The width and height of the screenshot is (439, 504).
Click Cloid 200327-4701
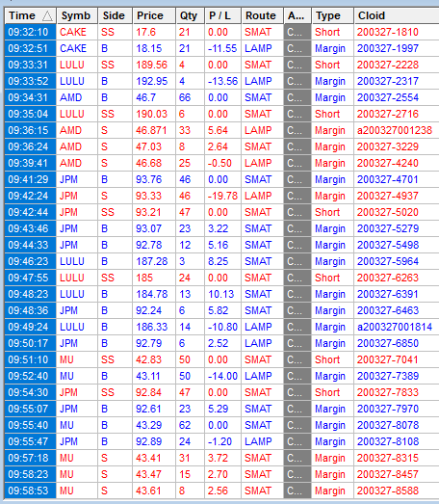click(388, 179)
